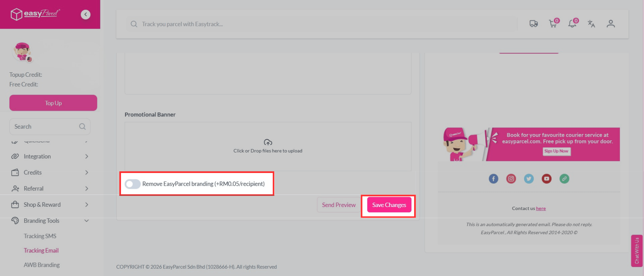Click the Promotional Banner upload cloud icon
This screenshot has width=644, height=276.
coord(268,142)
